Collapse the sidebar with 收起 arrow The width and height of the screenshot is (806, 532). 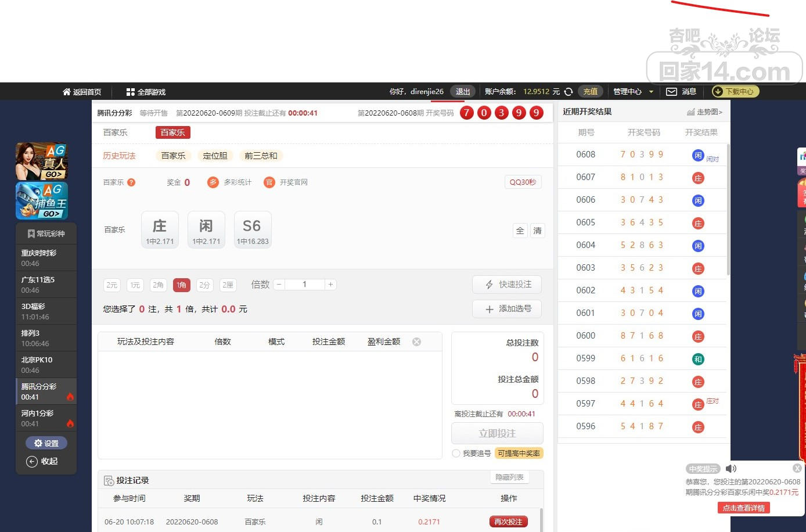[x=33, y=462]
